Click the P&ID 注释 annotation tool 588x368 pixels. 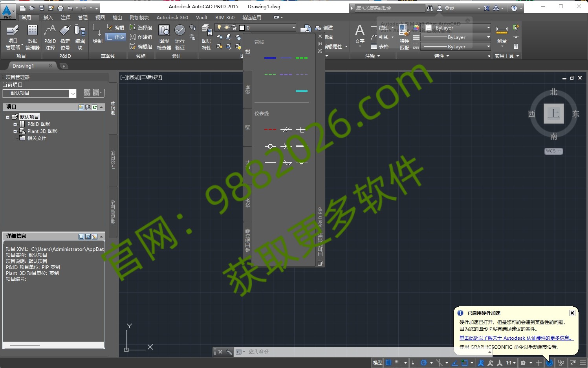(x=50, y=37)
